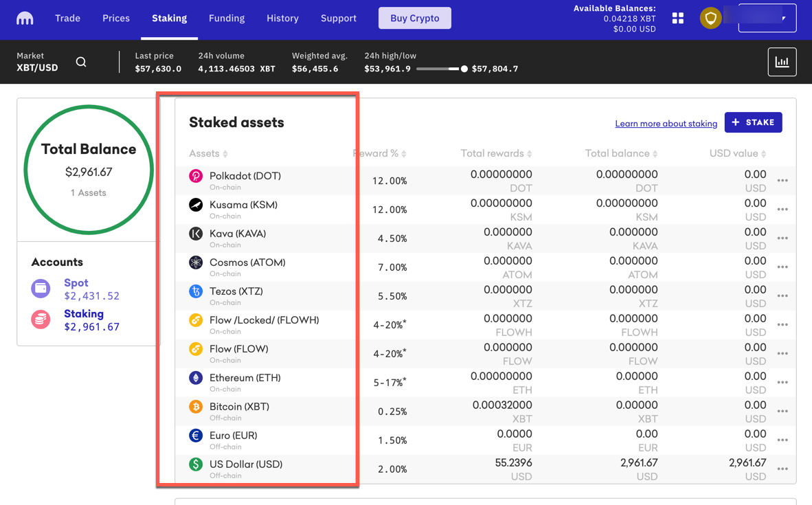Go to the Trade tab
The width and height of the screenshot is (812, 505).
coord(67,19)
